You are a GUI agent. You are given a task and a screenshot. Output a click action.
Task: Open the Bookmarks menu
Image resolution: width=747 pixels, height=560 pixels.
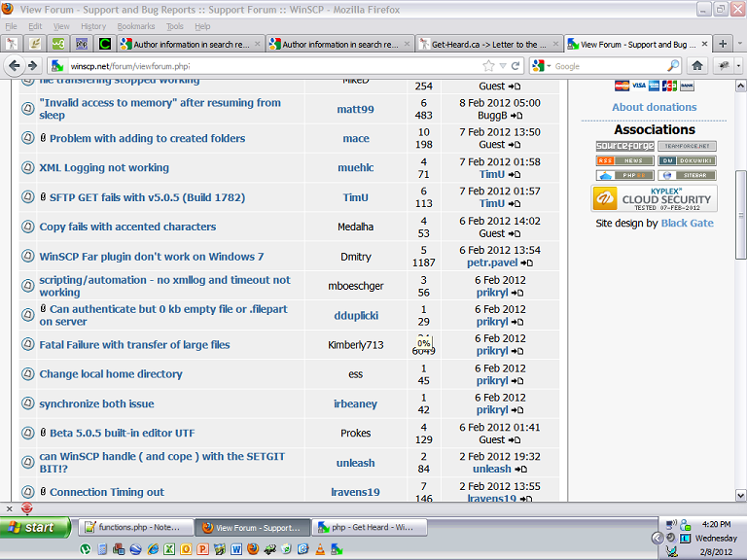point(135,26)
